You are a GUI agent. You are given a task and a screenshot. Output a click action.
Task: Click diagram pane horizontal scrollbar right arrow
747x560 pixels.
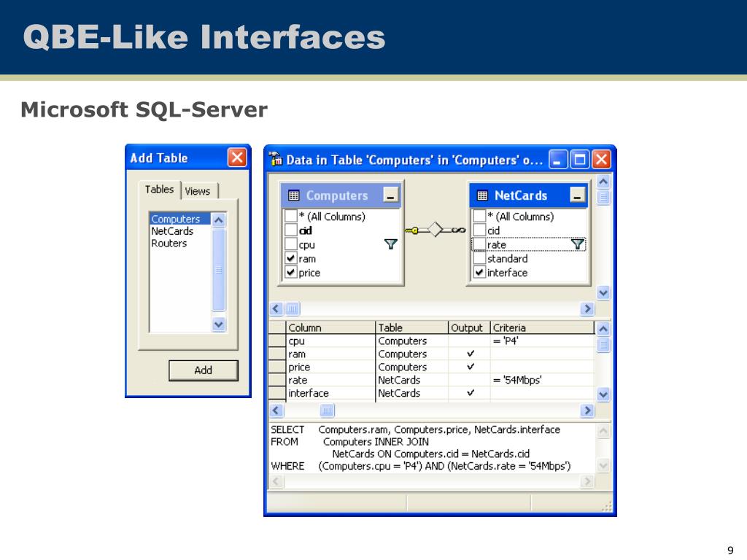coord(587,308)
